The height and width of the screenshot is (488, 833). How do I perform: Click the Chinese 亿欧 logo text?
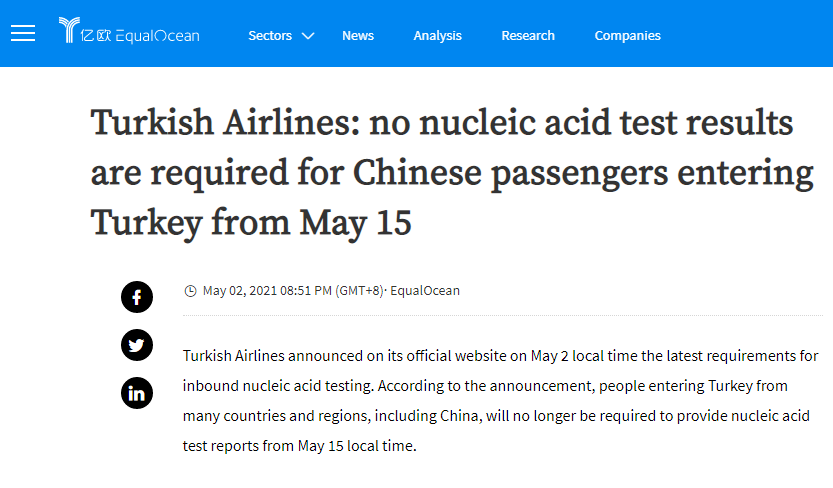96,35
